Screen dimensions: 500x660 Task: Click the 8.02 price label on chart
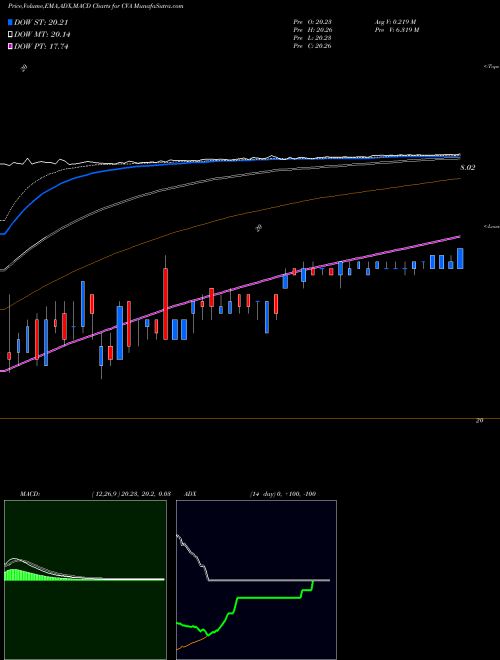[468, 168]
